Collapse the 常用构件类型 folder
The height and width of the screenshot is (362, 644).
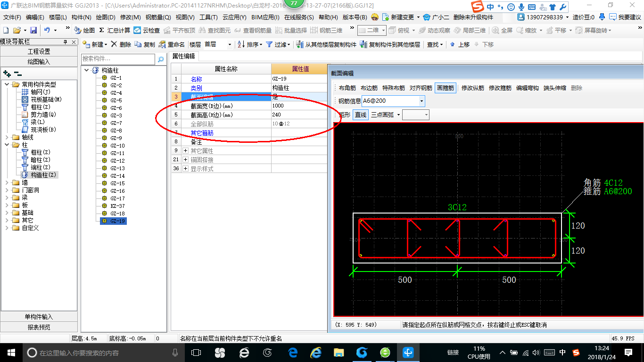(x=7, y=84)
